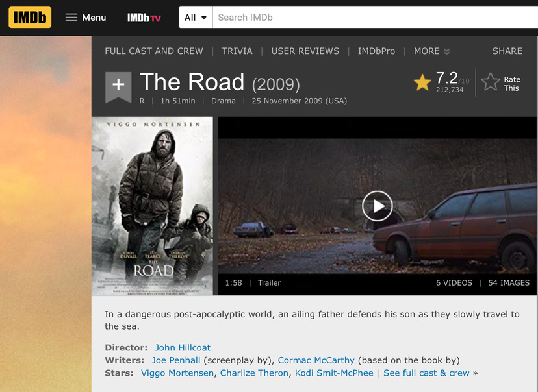This screenshot has width=538, height=392.
Task: Open the 7.2 rating details
Action: [x=447, y=78]
